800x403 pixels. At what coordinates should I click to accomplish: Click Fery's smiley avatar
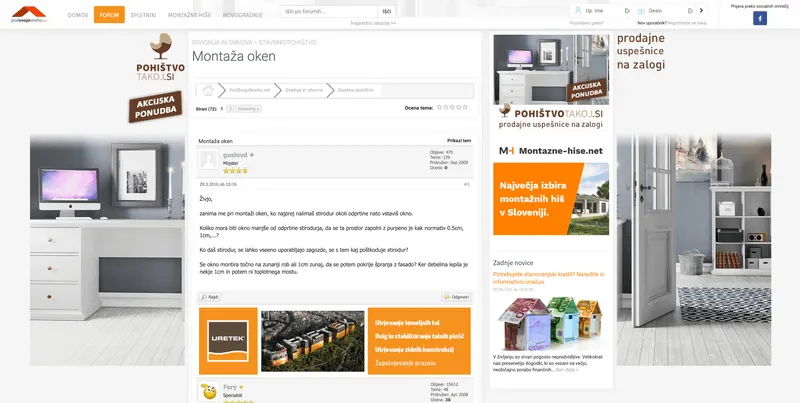pyautogui.click(x=208, y=391)
